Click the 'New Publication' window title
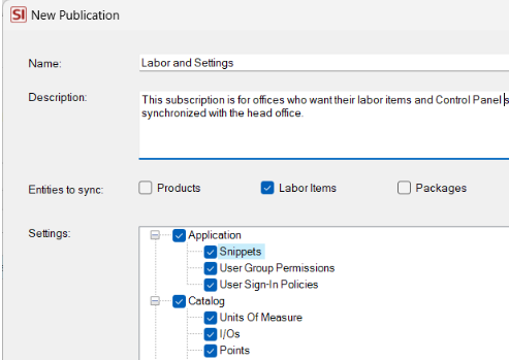The image size is (510, 360). click(75, 15)
